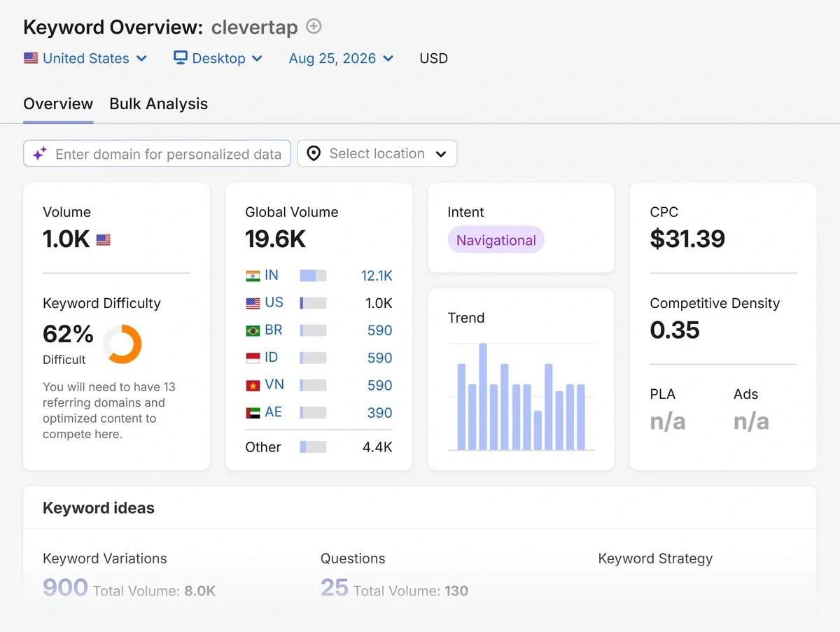The width and height of the screenshot is (840, 632).
Task: Focus the domain for personalized data field
Action: pos(157,154)
